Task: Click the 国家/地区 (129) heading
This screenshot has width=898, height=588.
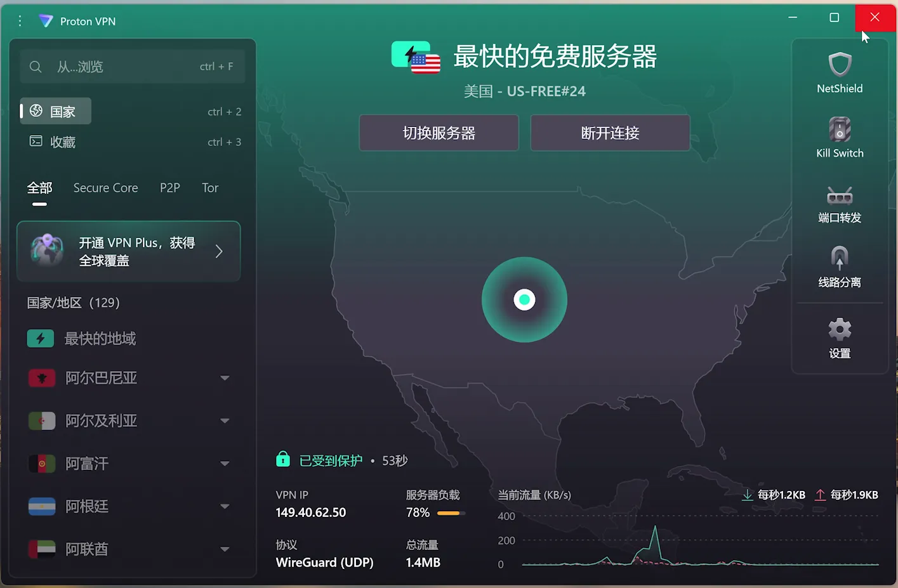Action: coord(74,303)
